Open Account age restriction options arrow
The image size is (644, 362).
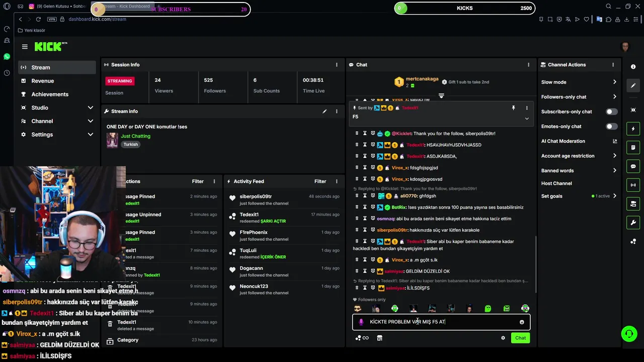614,156
